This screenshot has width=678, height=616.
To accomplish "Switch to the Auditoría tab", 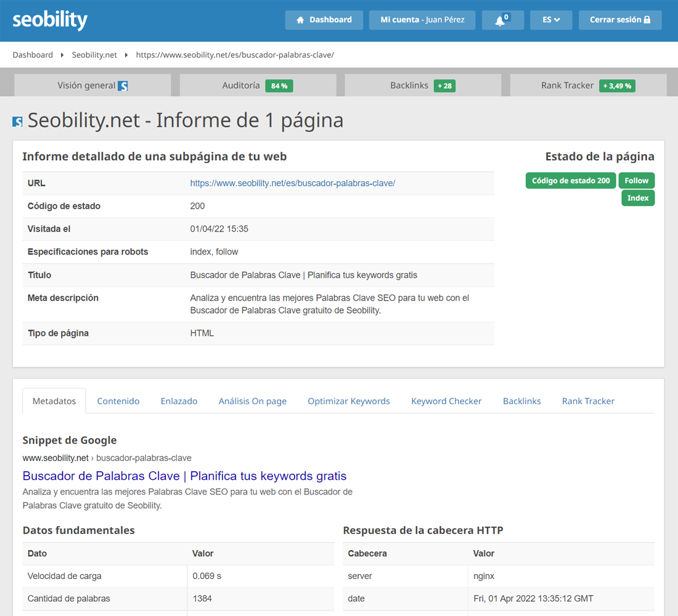I will (258, 85).
